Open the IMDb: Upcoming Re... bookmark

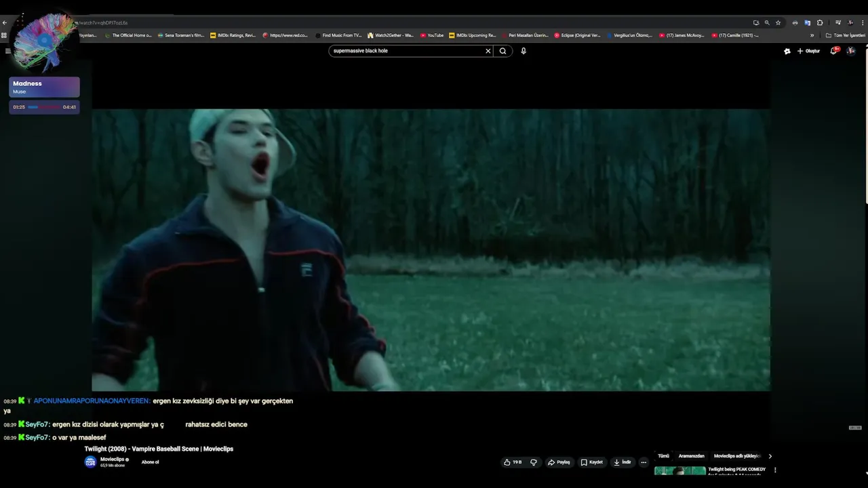pos(473,35)
